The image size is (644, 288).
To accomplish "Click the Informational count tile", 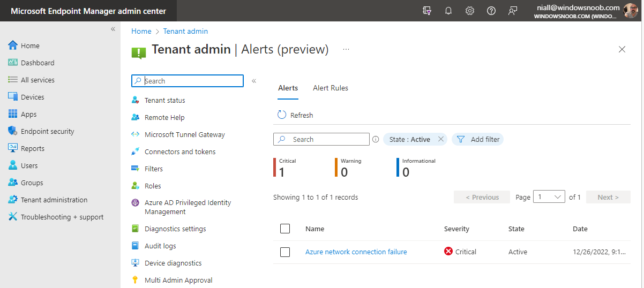I will [416, 168].
